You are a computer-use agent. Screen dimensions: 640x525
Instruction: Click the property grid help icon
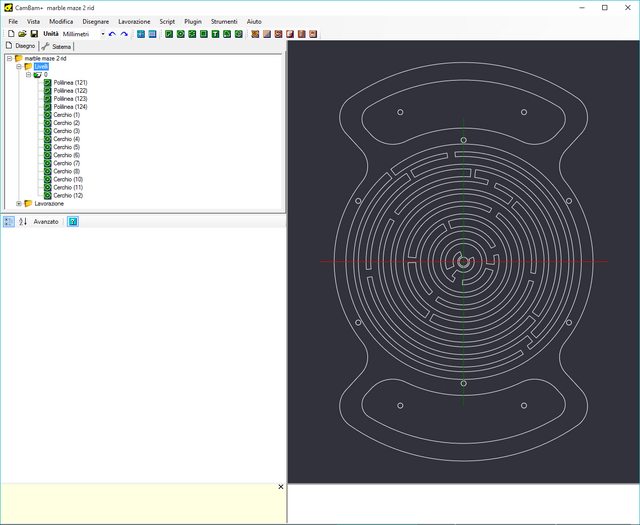(x=73, y=221)
